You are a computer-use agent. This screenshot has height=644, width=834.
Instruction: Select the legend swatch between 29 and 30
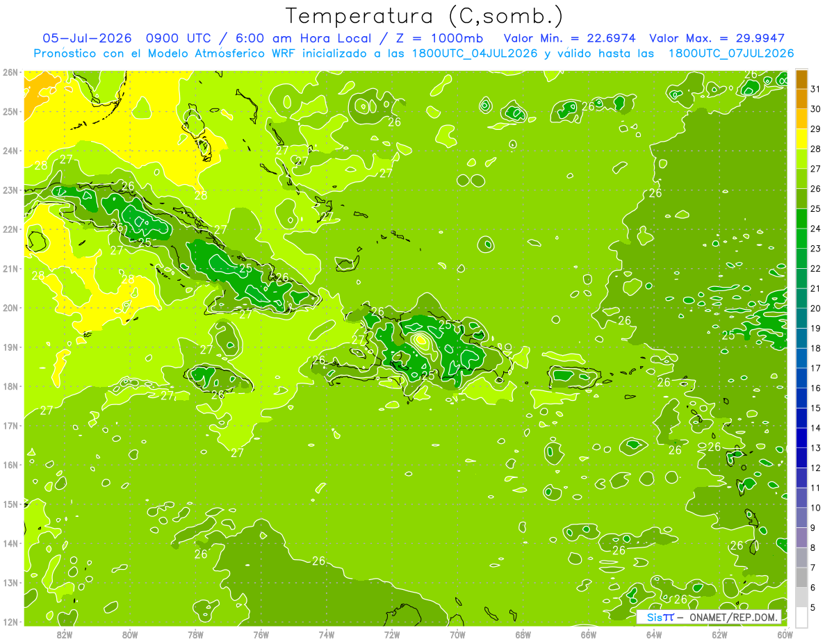(801, 119)
